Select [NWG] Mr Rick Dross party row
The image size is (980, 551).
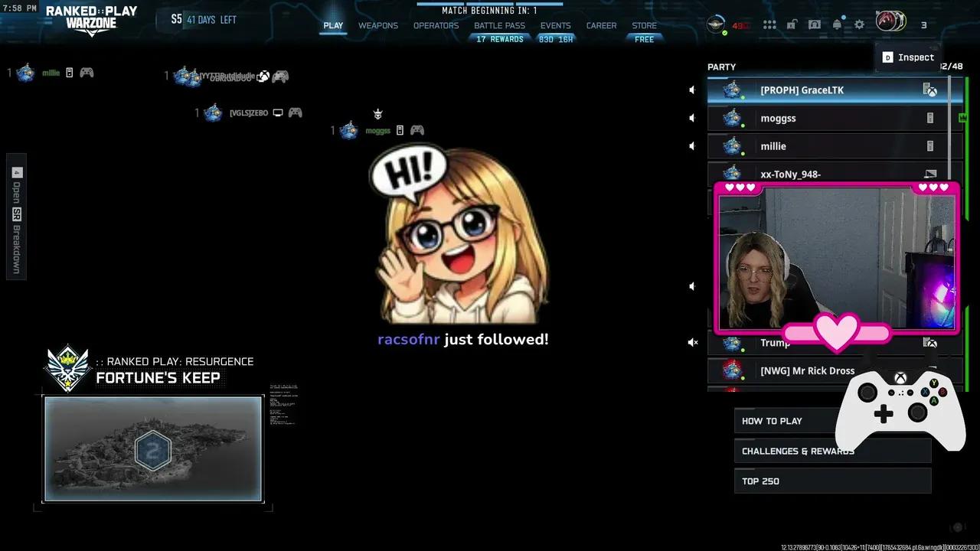tap(834, 370)
